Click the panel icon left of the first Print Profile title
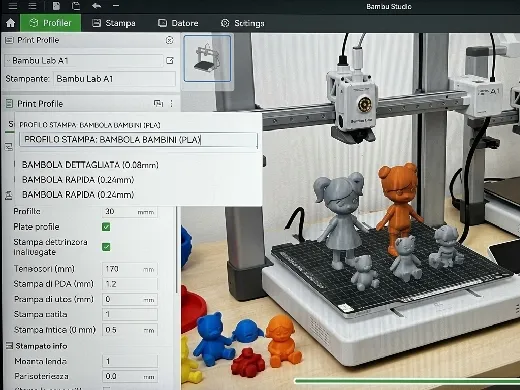 click(9, 40)
